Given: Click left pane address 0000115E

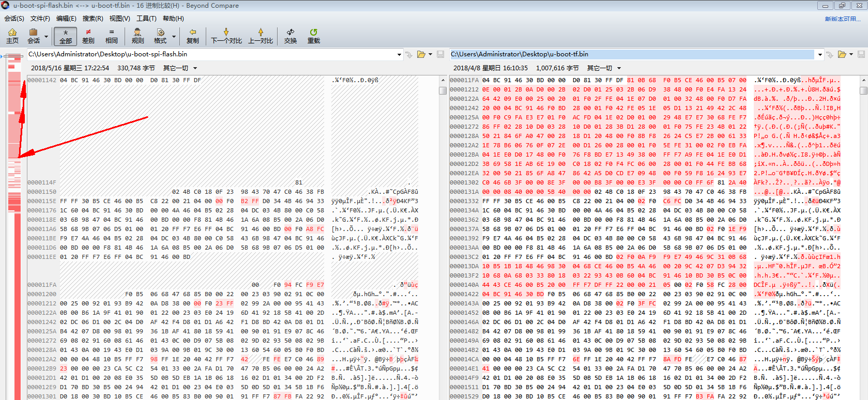Looking at the screenshot, I should (42, 201).
